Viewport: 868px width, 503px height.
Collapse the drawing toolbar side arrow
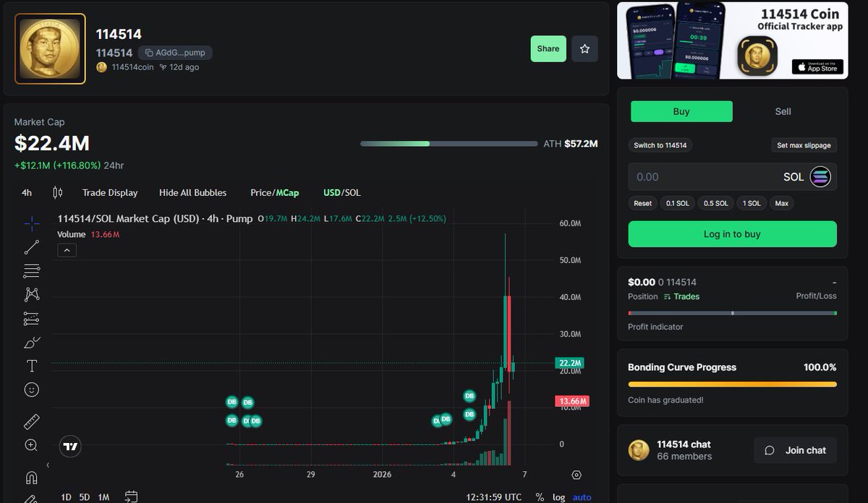point(48,465)
